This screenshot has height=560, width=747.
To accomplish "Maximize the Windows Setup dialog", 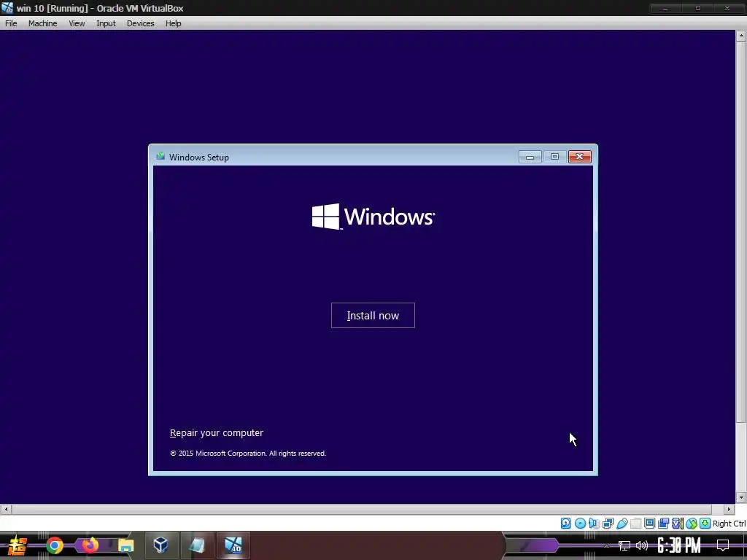I will point(554,157).
